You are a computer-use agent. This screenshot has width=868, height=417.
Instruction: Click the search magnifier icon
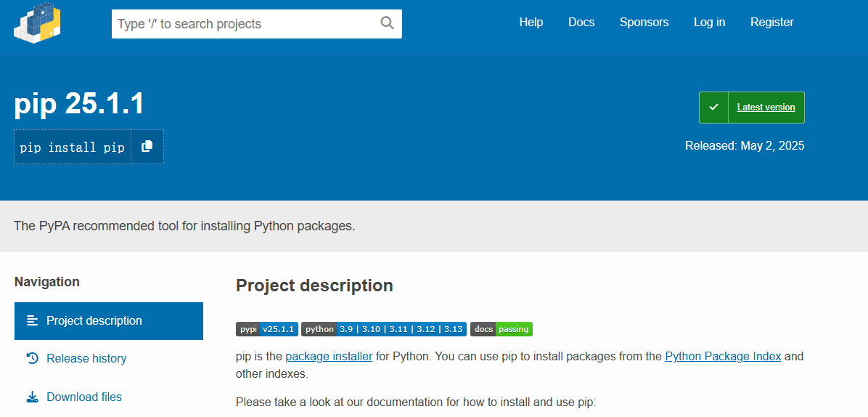pos(387,23)
